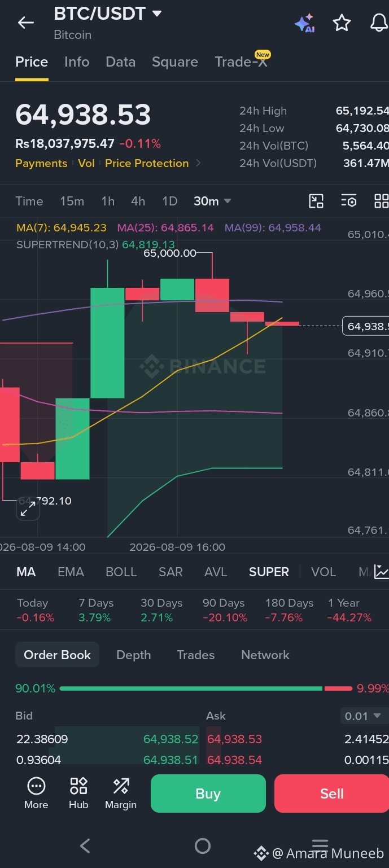Expand chart to fullscreen
The width and height of the screenshot is (389, 868).
(x=28, y=510)
